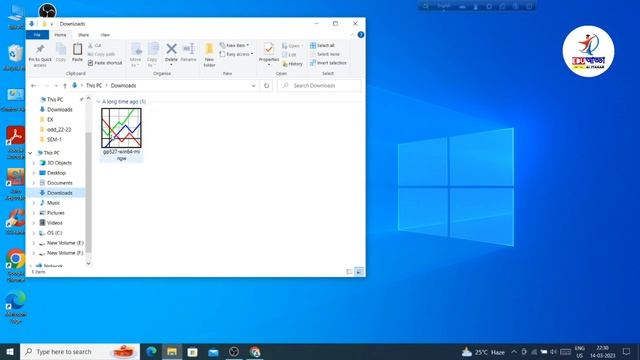Image resolution: width=640 pixels, height=360 pixels.
Task: Collapse the 'A long time ago' group
Action: tap(98, 101)
